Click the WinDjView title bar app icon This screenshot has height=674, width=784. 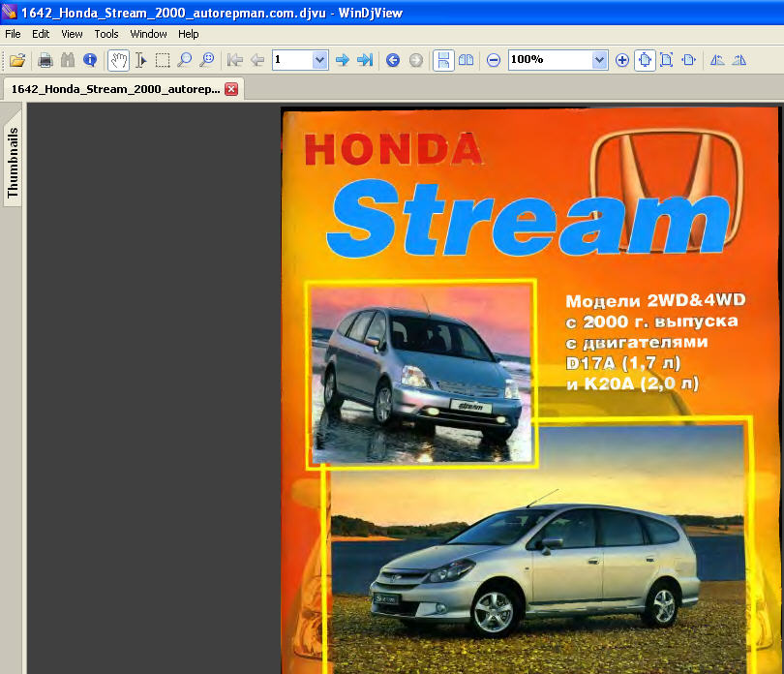(10, 12)
